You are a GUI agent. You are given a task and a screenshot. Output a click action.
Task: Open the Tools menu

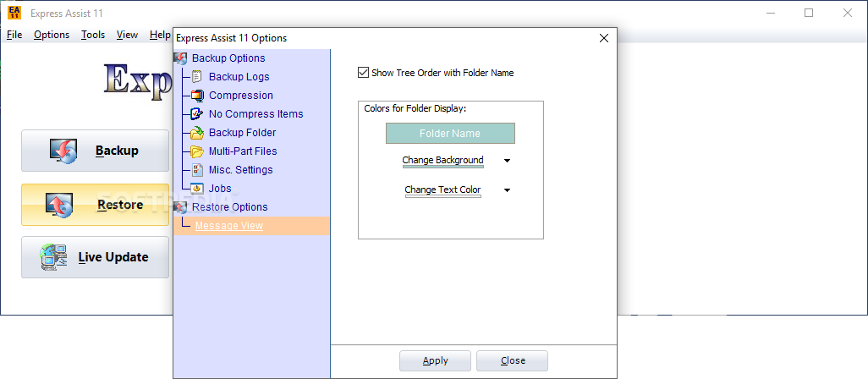tap(93, 35)
